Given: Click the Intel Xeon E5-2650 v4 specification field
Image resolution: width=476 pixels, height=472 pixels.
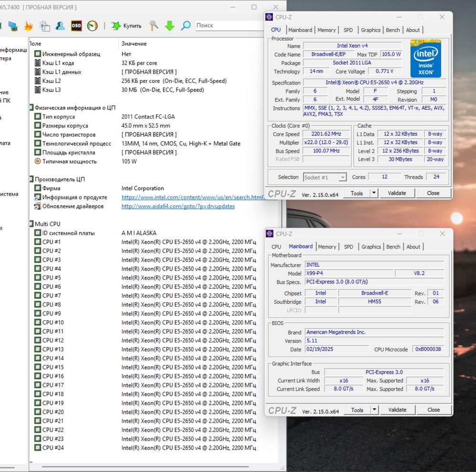Looking at the screenshot, I should 375,82.
